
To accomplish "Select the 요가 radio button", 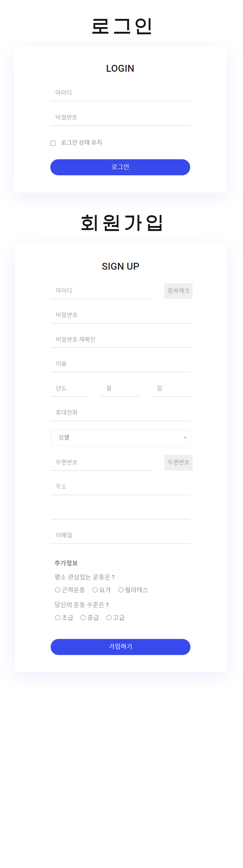I will [95, 590].
